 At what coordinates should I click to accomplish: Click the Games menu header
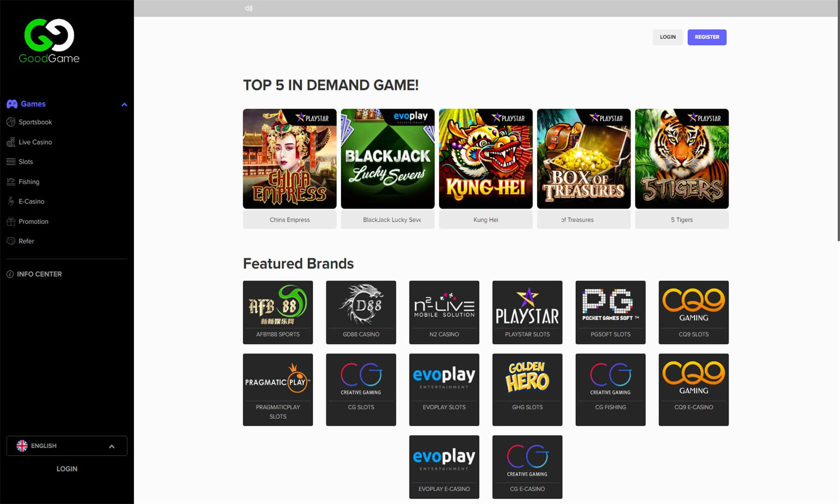tap(33, 104)
